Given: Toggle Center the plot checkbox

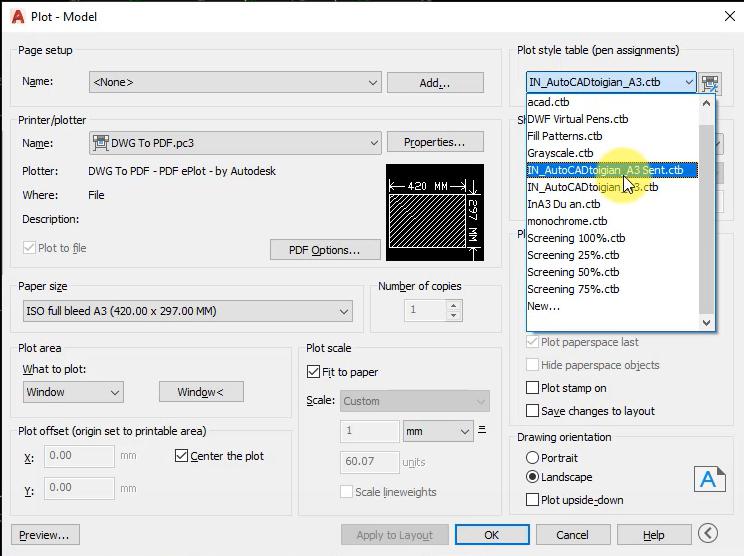Looking at the screenshot, I should click(x=181, y=456).
